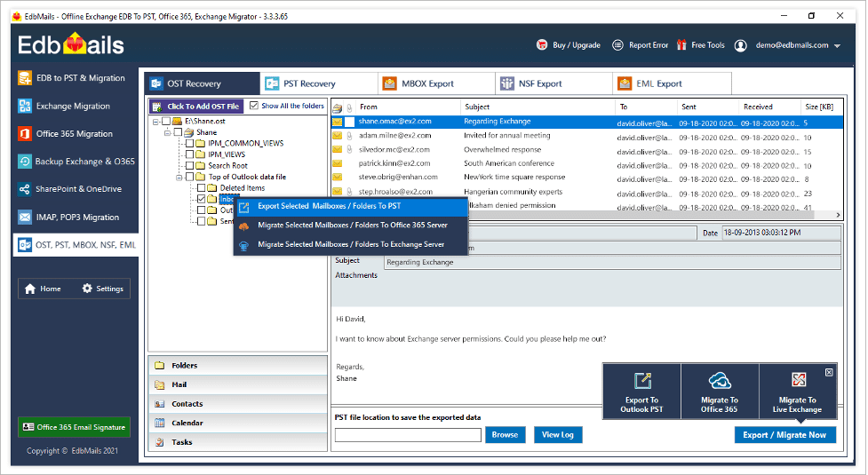Open IMAP, POP3 Migration envelope icon

(24, 218)
